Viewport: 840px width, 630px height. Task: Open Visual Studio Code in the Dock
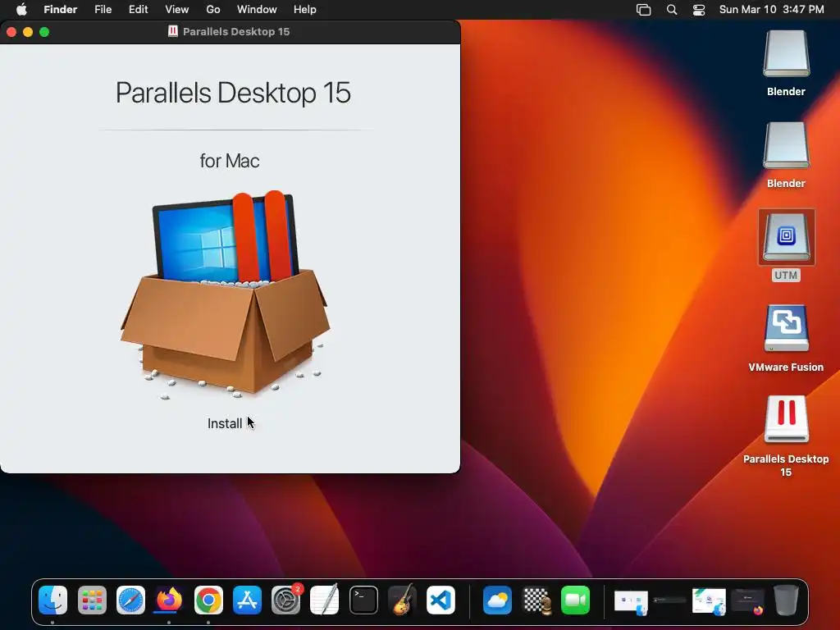(x=441, y=600)
